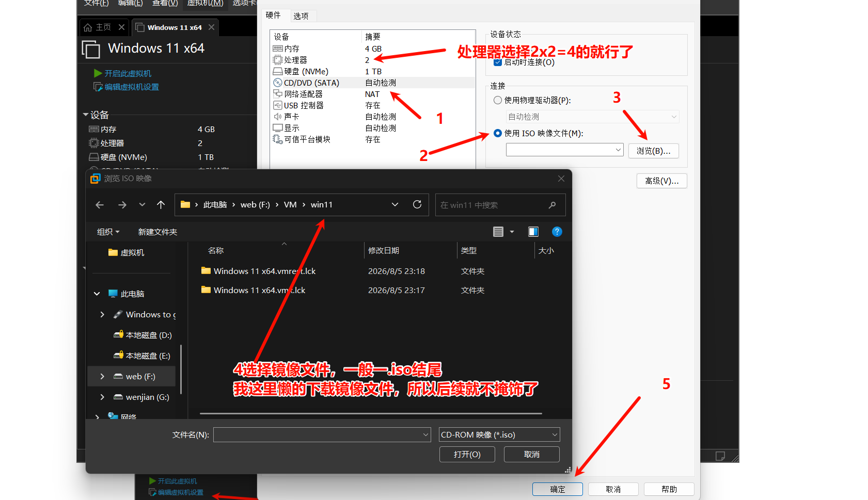Click the search in win11 box

click(x=500, y=205)
